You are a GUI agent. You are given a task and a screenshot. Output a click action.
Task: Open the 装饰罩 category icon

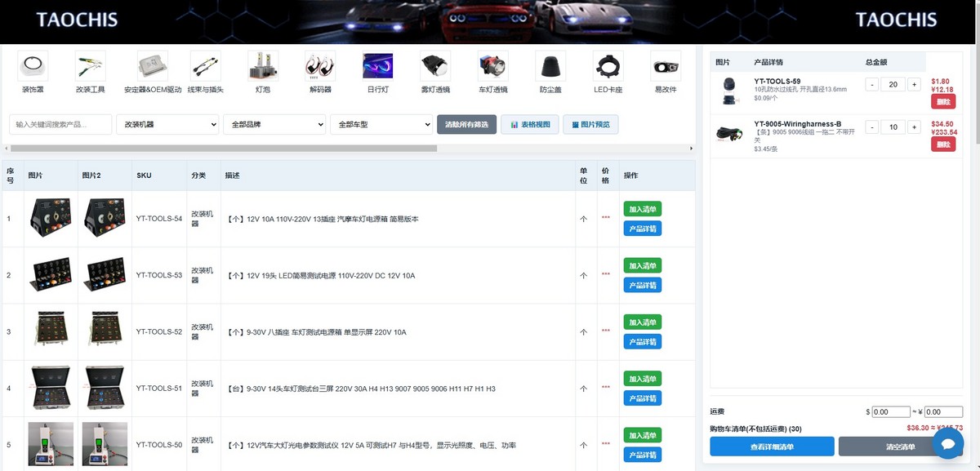pyautogui.click(x=33, y=65)
